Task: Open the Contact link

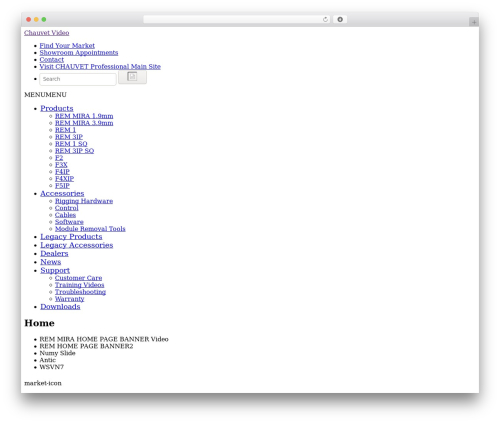Action: (52, 60)
